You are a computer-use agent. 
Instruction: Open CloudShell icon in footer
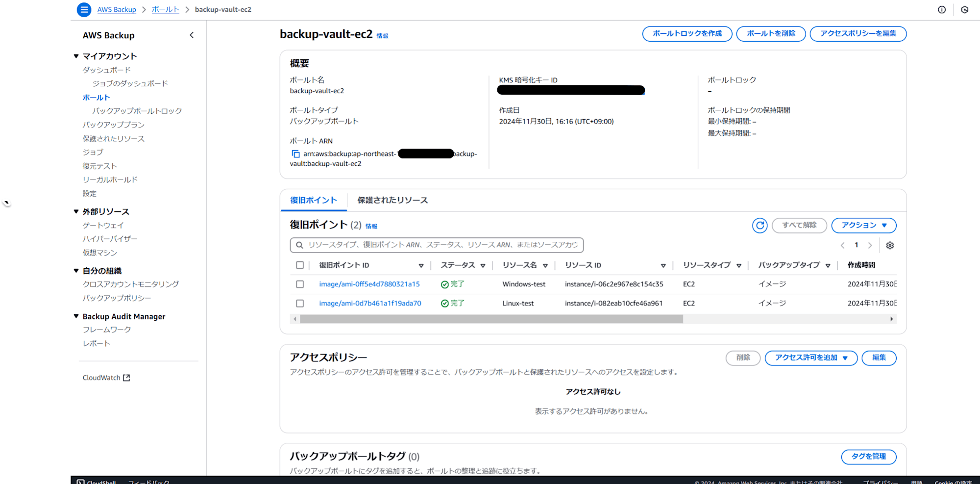(81, 482)
